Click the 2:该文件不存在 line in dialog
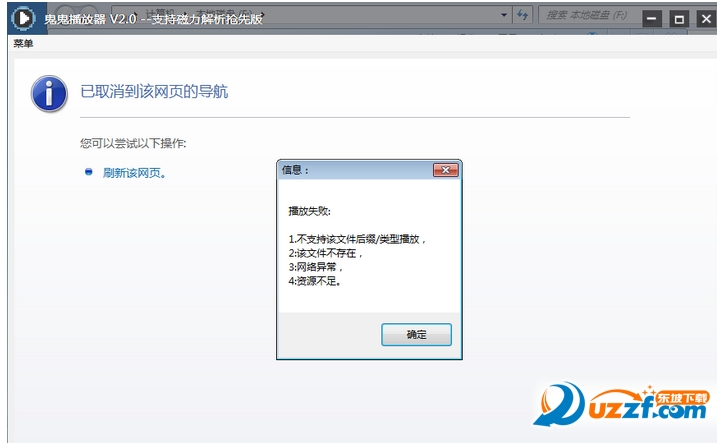The image size is (717, 443). pyautogui.click(x=326, y=253)
